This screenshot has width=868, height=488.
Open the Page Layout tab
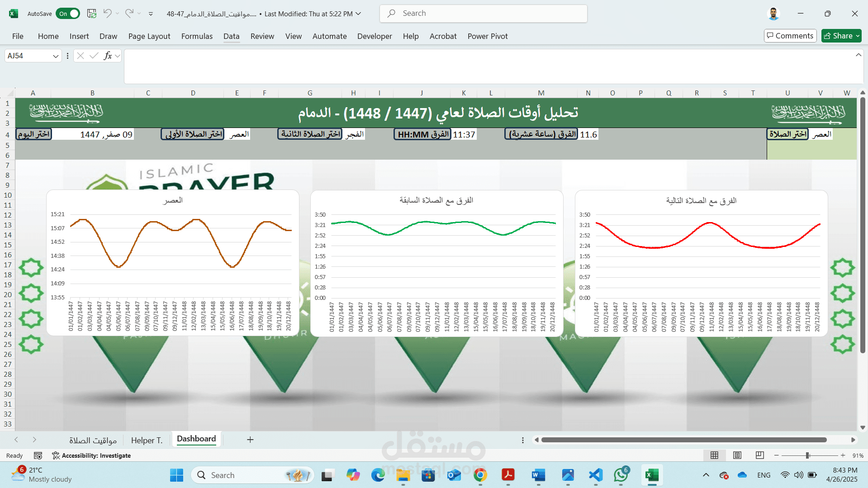point(149,36)
